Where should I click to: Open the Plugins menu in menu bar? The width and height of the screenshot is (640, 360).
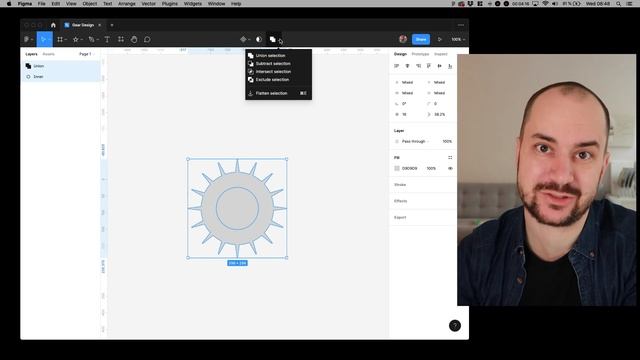pyautogui.click(x=170, y=4)
